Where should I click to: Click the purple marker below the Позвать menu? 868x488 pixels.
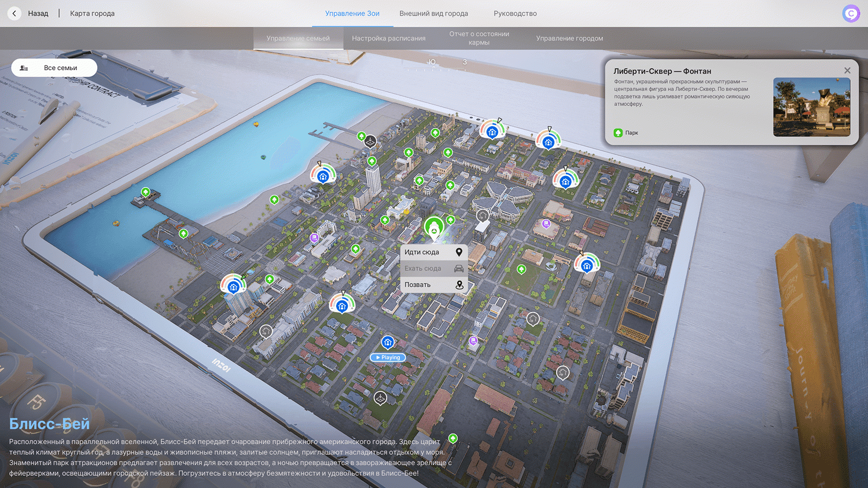(x=473, y=341)
